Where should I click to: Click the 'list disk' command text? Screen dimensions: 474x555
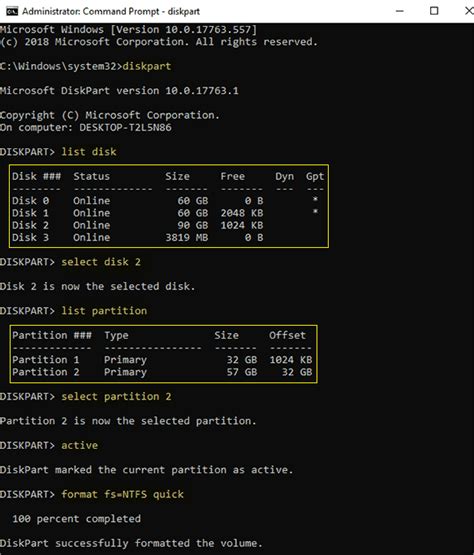(x=89, y=152)
